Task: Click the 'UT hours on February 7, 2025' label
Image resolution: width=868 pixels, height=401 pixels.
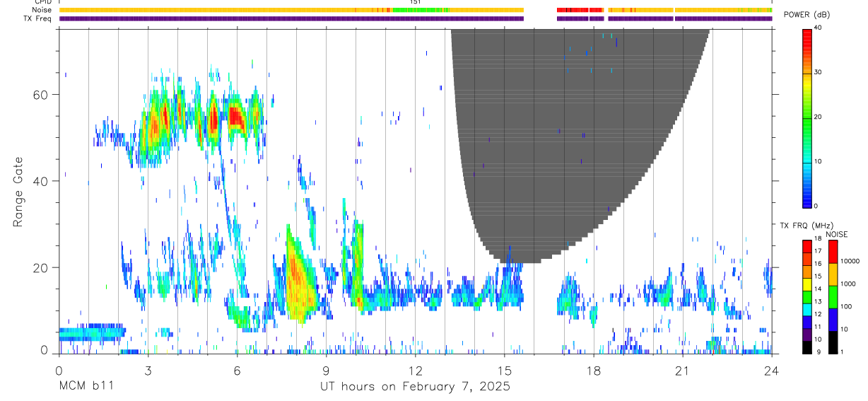Action: (x=416, y=387)
